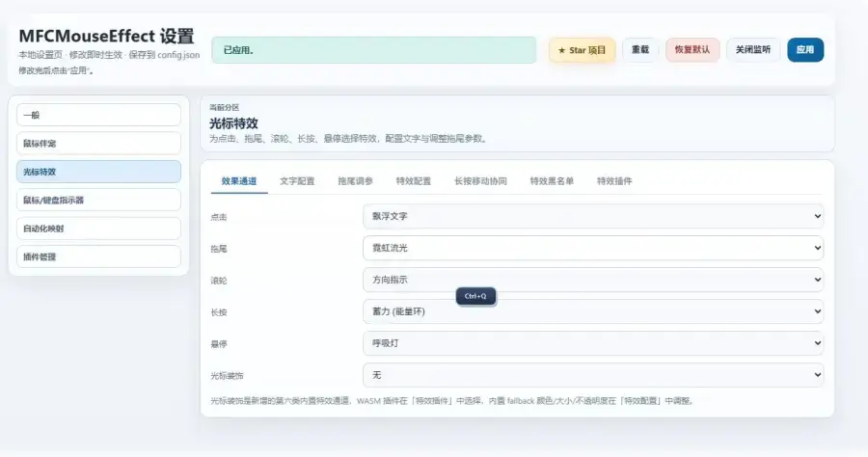Switch to the 特效配置 tab
The image size is (868, 457).
click(414, 181)
